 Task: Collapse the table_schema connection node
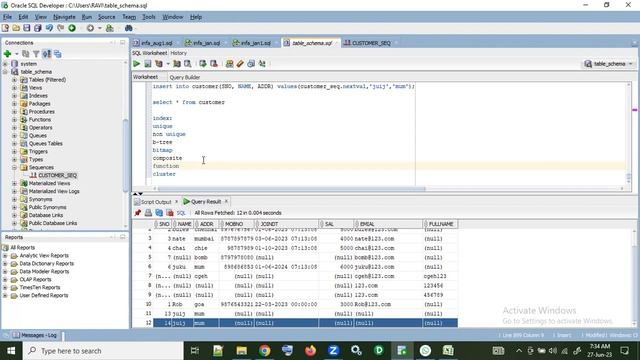pos(5,72)
